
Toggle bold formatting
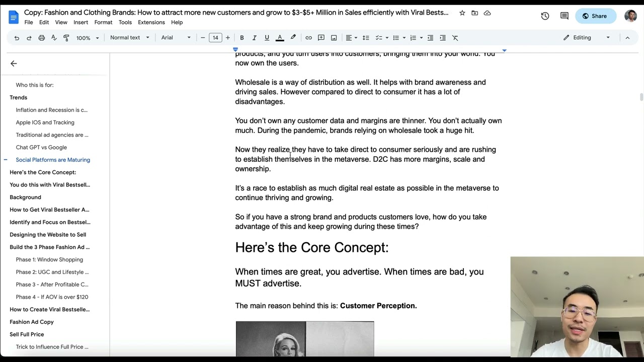(x=242, y=38)
